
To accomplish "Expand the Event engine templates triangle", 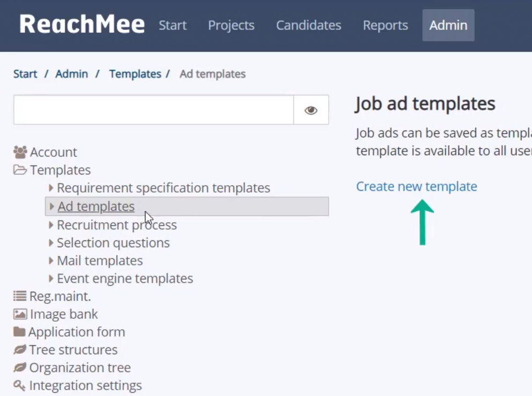I will click(x=51, y=278).
